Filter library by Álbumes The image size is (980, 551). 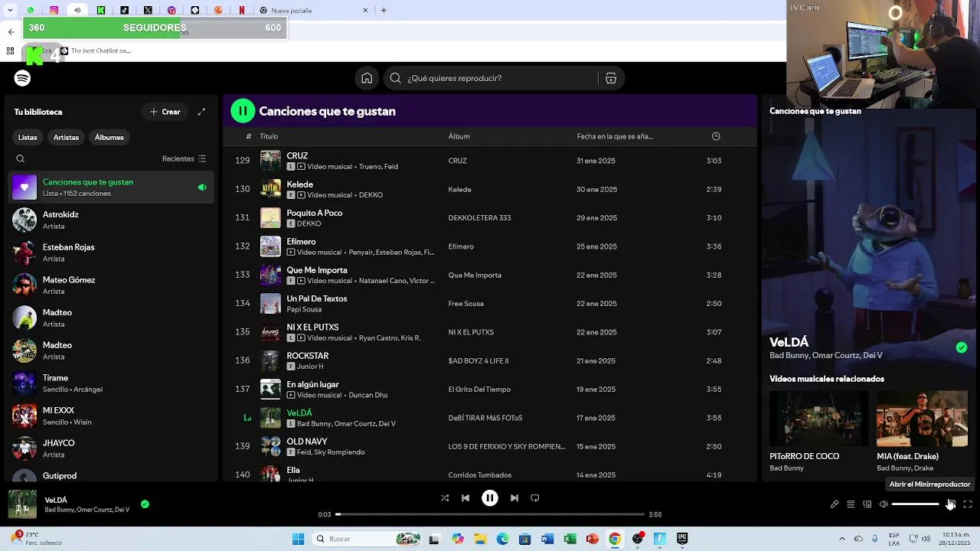pyautogui.click(x=109, y=138)
